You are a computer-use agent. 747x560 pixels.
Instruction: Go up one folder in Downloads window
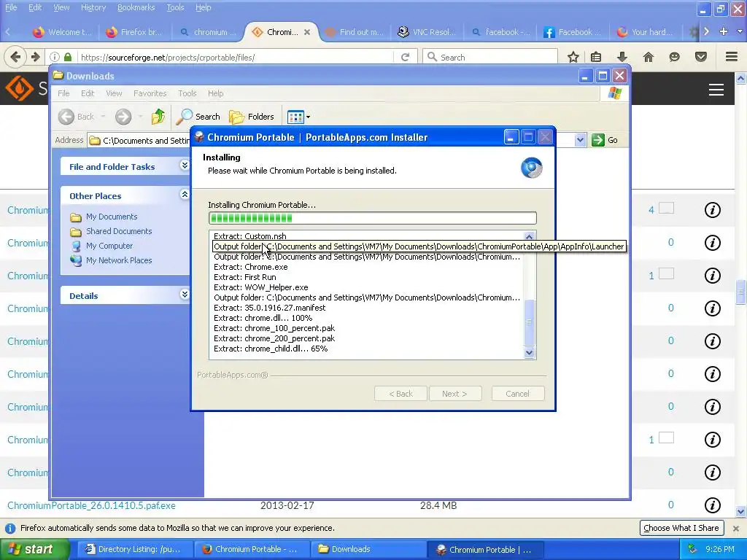click(x=158, y=117)
